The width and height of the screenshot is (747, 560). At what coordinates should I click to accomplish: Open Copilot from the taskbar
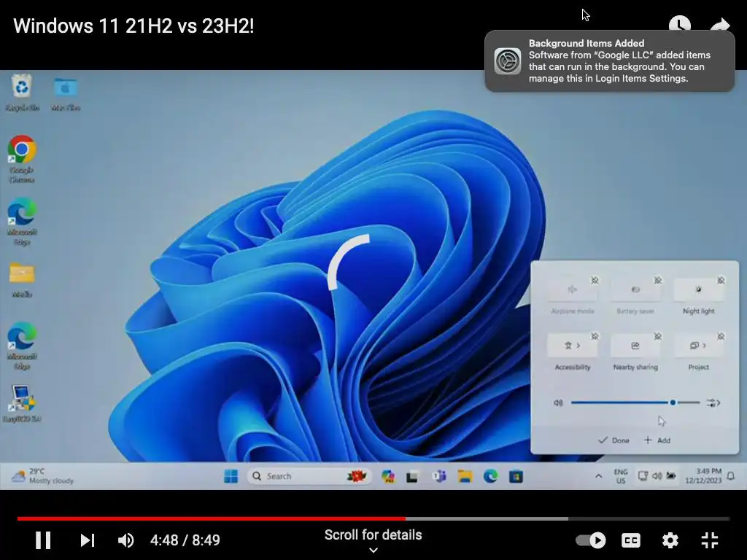click(x=388, y=476)
